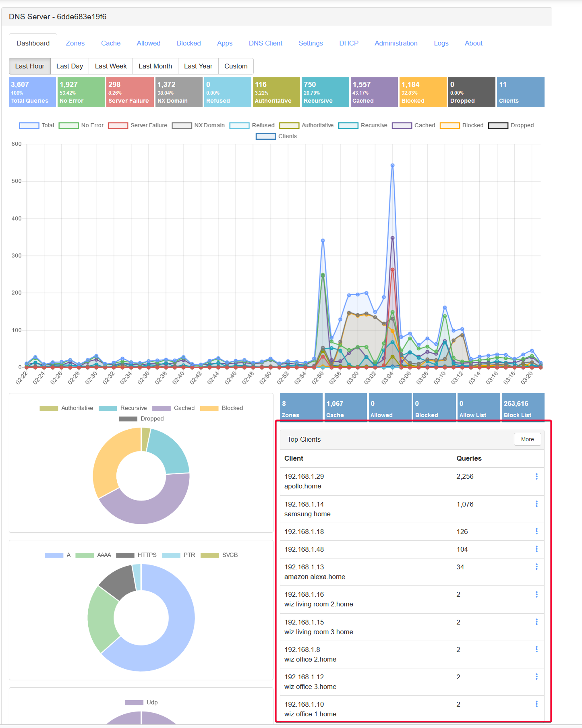The height and width of the screenshot is (728, 582).
Task: Open options menu for wiz living room 3.home
Action: [x=536, y=622]
